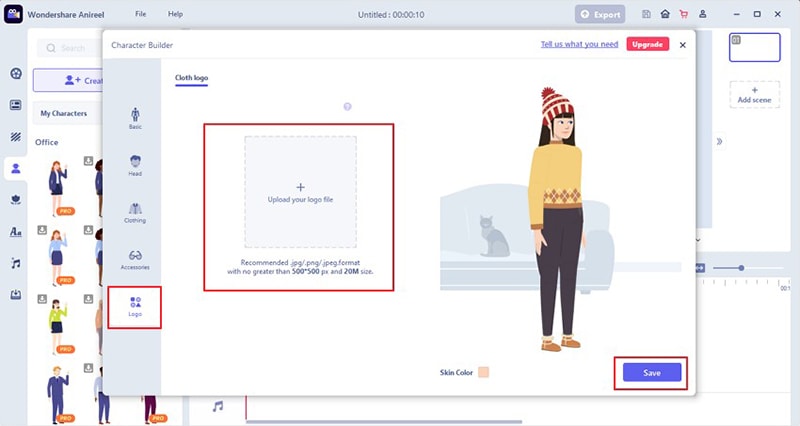The height and width of the screenshot is (426, 800).
Task: Open the Head section in Character Builder
Action: tap(135, 165)
